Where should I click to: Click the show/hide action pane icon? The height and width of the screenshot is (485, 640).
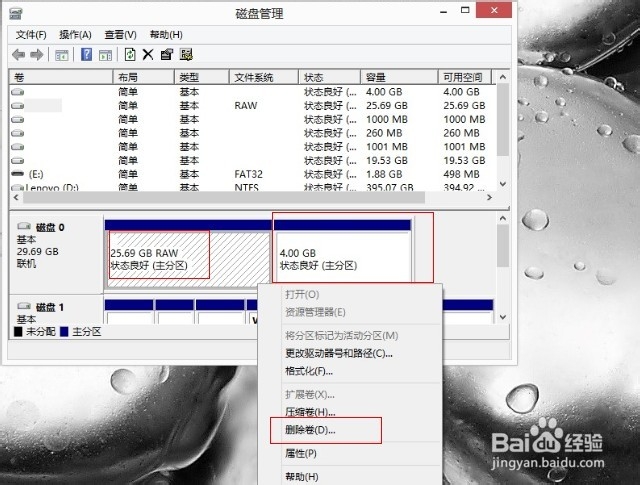pos(105,55)
